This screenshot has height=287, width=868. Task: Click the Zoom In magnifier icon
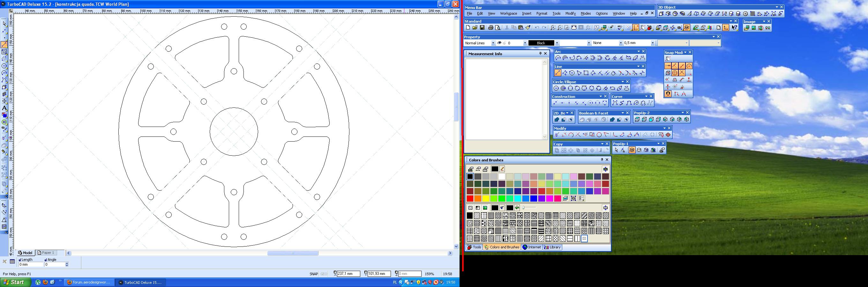point(553,28)
